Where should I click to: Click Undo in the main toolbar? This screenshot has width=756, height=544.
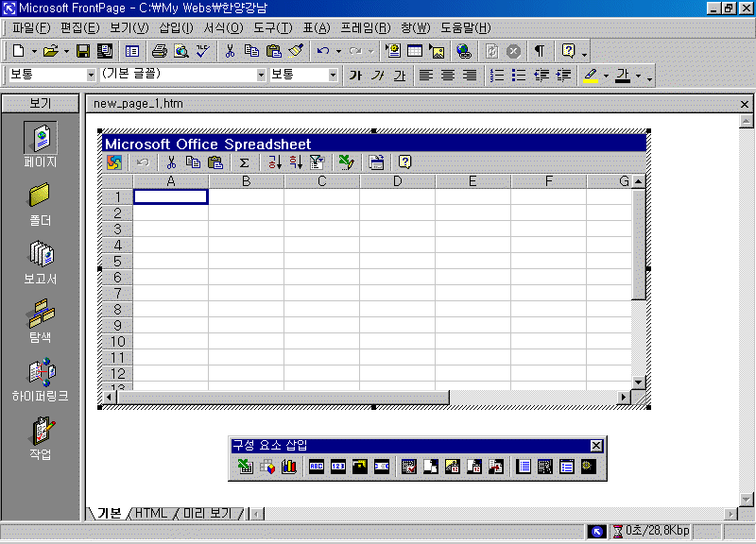click(323, 51)
